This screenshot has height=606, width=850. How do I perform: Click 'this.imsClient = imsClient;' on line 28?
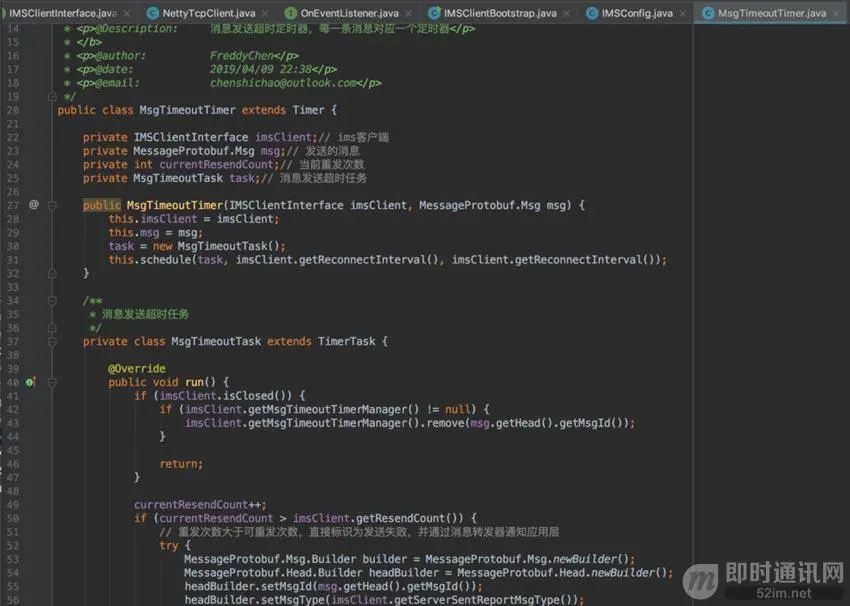[194, 219]
